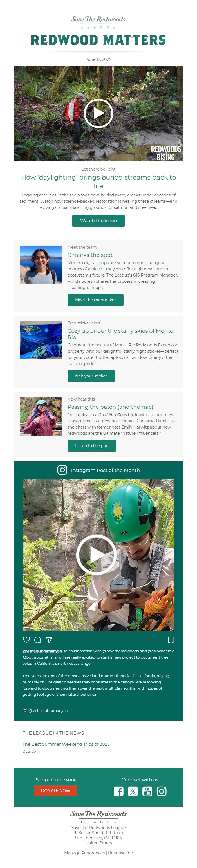Open the Instagram icon under Connect with us
Viewport: 197px width, 868px height.
(x=162, y=791)
